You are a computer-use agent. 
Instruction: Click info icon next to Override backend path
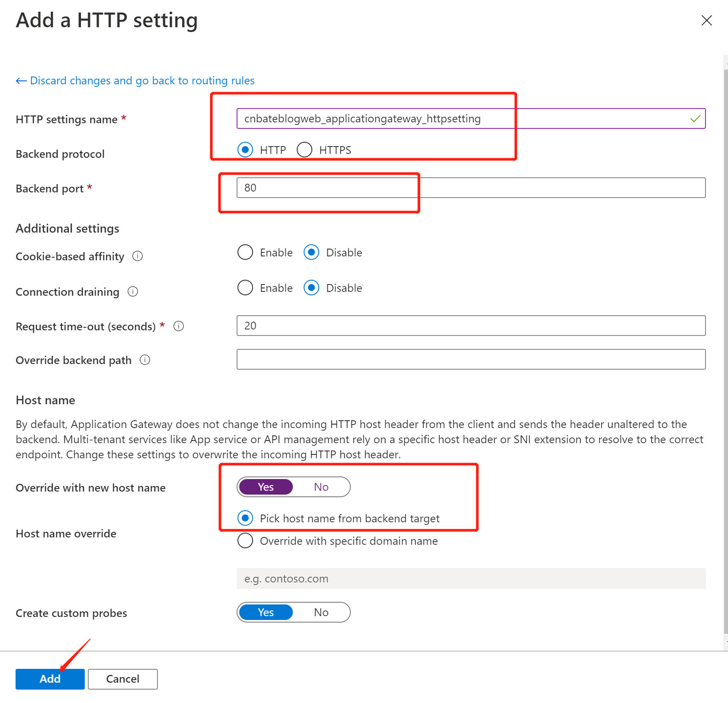coord(145,360)
